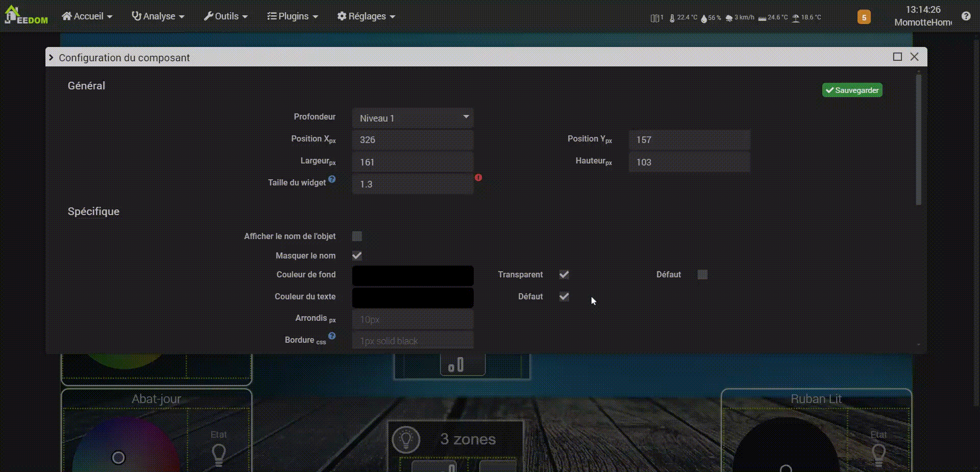Click the lightbulb icon in the 3 zones widget

pyautogui.click(x=406, y=439)
